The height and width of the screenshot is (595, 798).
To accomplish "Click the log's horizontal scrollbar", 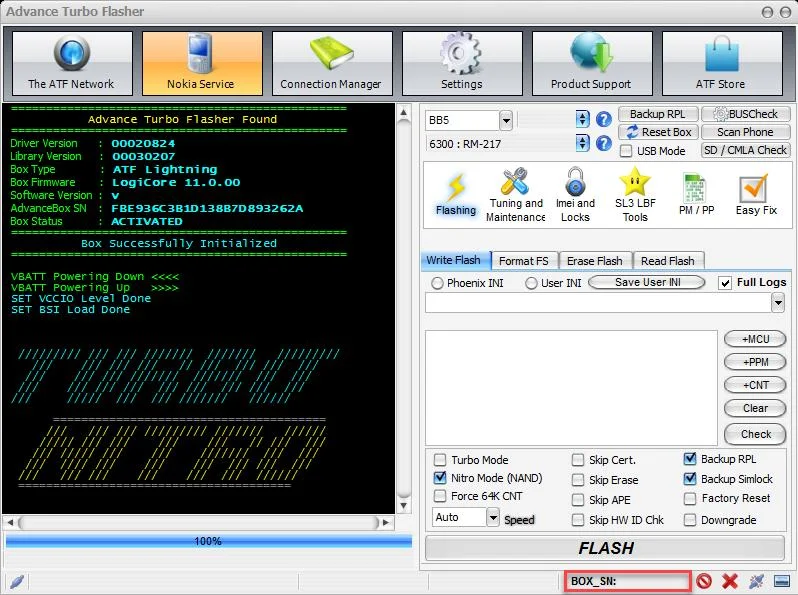I will [200, 522].
